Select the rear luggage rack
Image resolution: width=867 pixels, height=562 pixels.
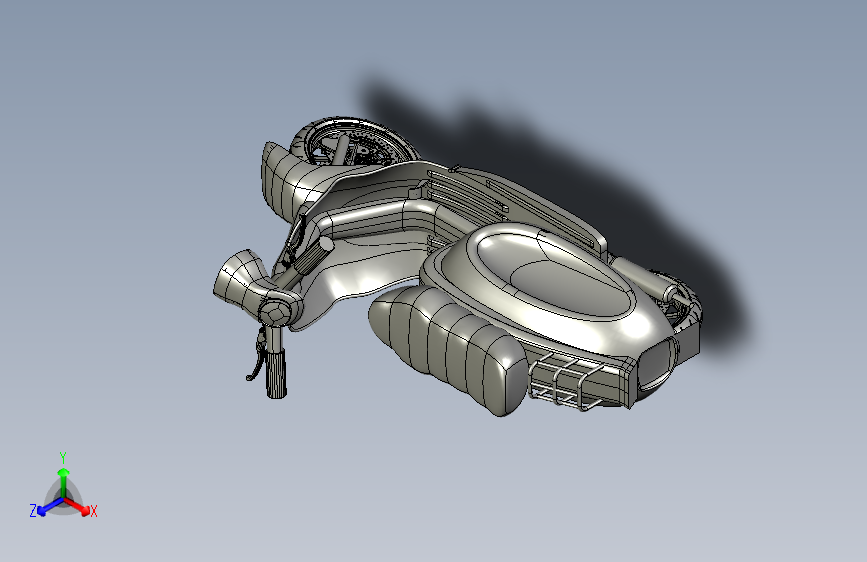click(x=564, y=381)
